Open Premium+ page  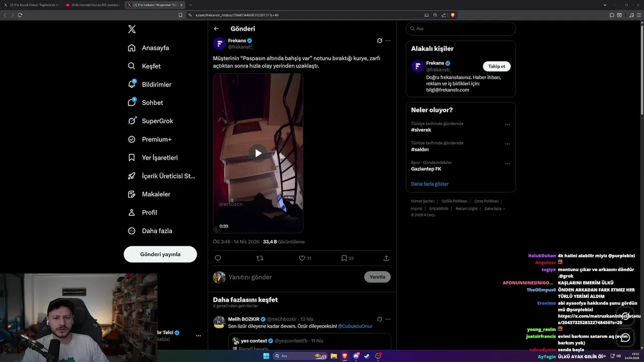(149, 139)
